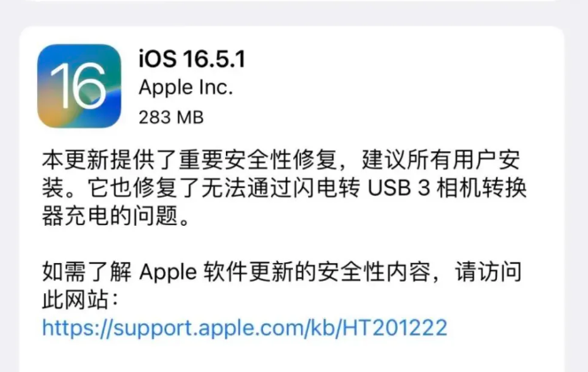Click the 建议所有用户安 text at line end
Image resolution: width=588 pixels, height=372 pixels.
(441, 159)
